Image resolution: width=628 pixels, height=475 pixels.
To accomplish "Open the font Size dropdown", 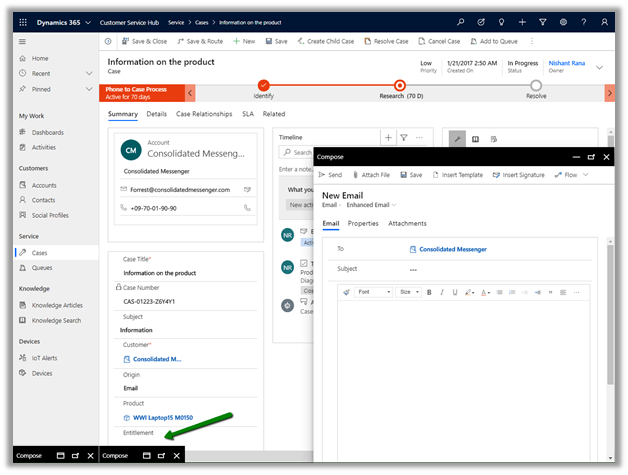I will pyautogui.click(x=408, y=292).
